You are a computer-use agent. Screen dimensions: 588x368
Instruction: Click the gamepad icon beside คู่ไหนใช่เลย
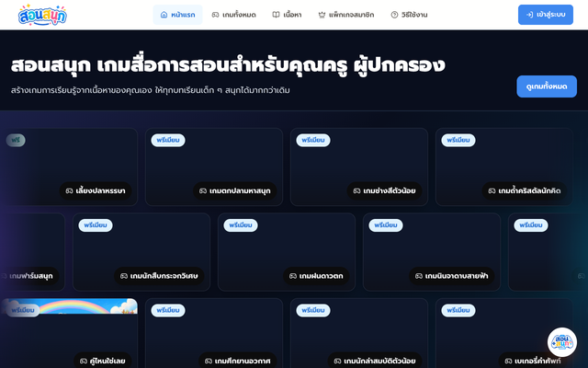pos(84,361)
